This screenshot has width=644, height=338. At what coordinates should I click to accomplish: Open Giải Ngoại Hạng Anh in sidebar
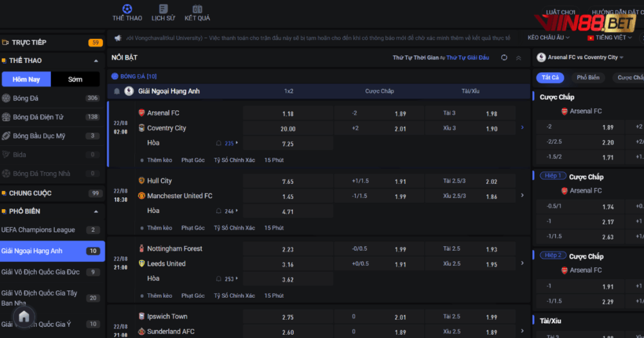[53, 251]
